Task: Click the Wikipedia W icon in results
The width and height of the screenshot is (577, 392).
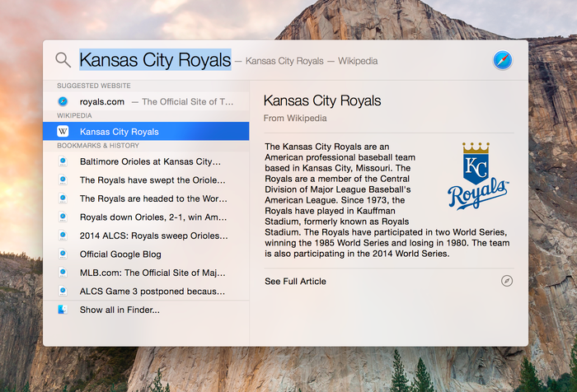Action: 63,131
